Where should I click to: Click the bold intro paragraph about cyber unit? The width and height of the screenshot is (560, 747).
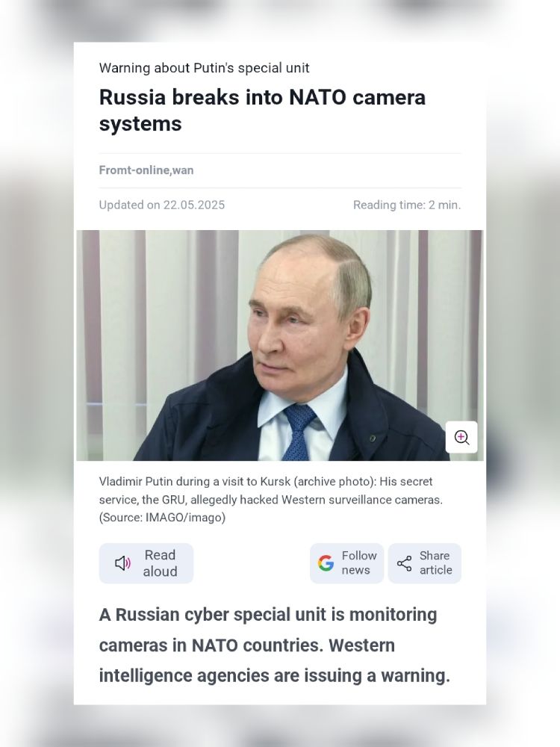pos(275,645)
